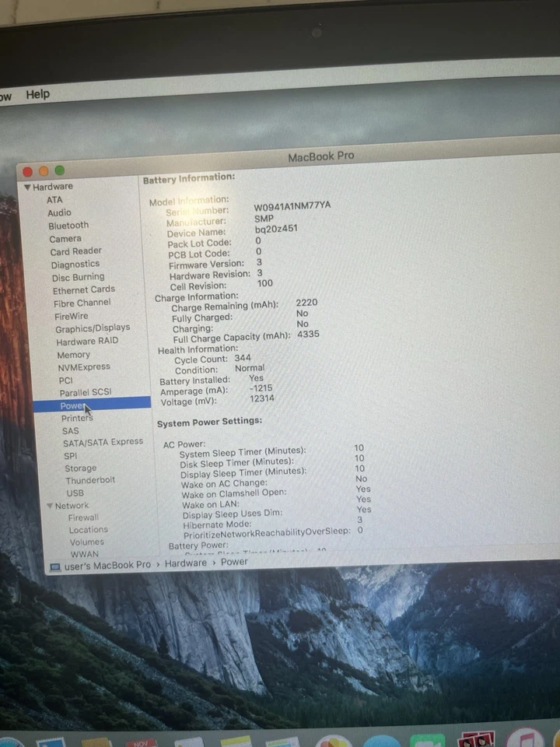Select the highlighted Power item
Screen dimensions: 560x747
pyautogui.click(x=92, y=404)
